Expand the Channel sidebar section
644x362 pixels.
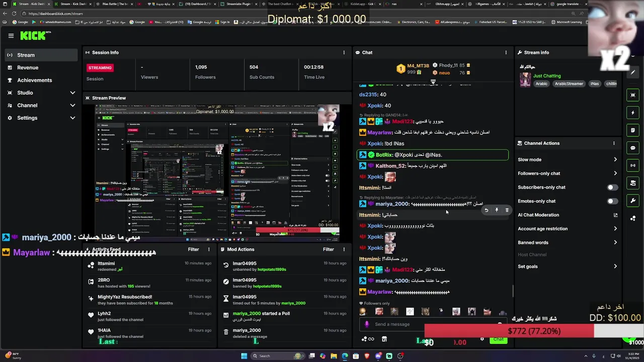click(41, 105)
